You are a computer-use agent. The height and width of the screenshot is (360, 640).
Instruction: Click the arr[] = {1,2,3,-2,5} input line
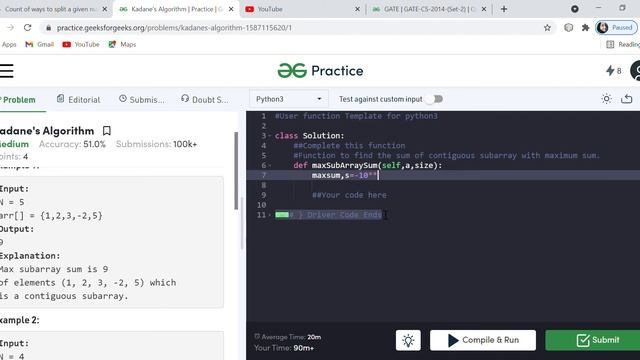[51, 216]
